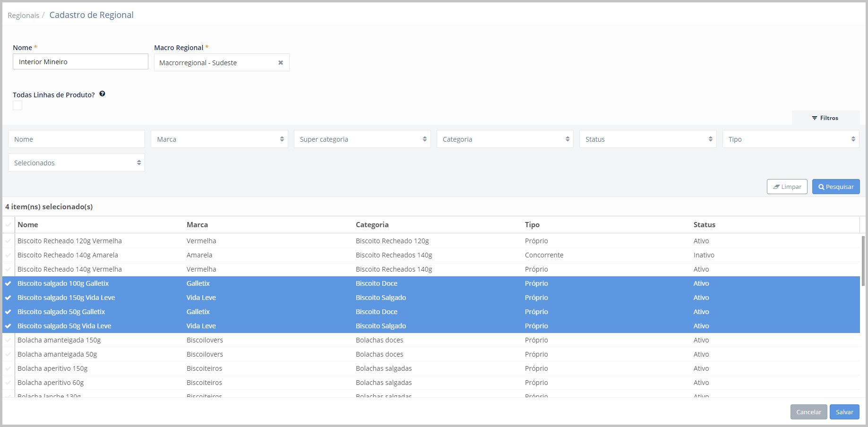Toggle the select-all checkmark in table header
The width and height of the screenshot is (868, 427).
pyautogui.click(x=8, y=225)
